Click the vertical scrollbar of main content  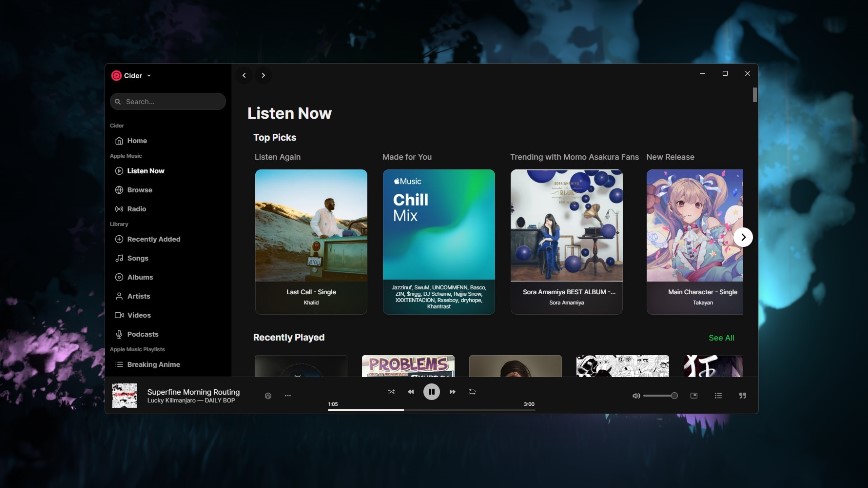[x=755, y=95]
